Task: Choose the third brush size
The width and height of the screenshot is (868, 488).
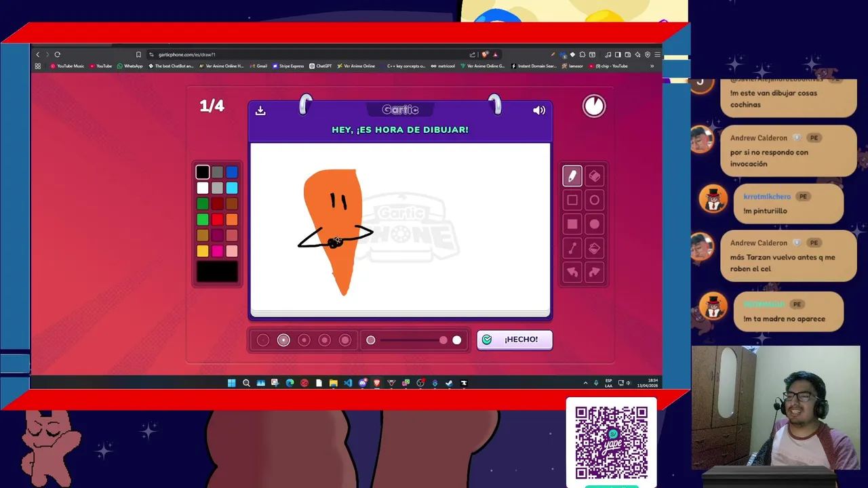Action: pyautogui.click(x=304, y=340)
